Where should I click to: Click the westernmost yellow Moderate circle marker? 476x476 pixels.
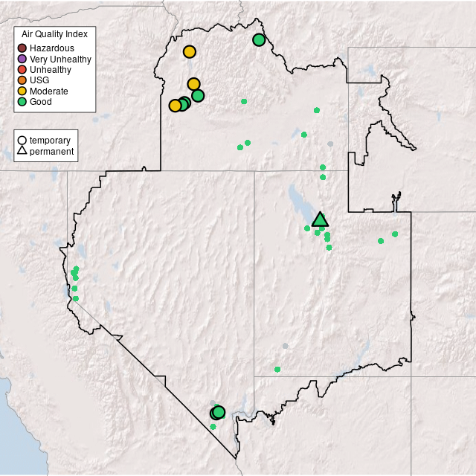pyautogui.click(x=176, y=106)
